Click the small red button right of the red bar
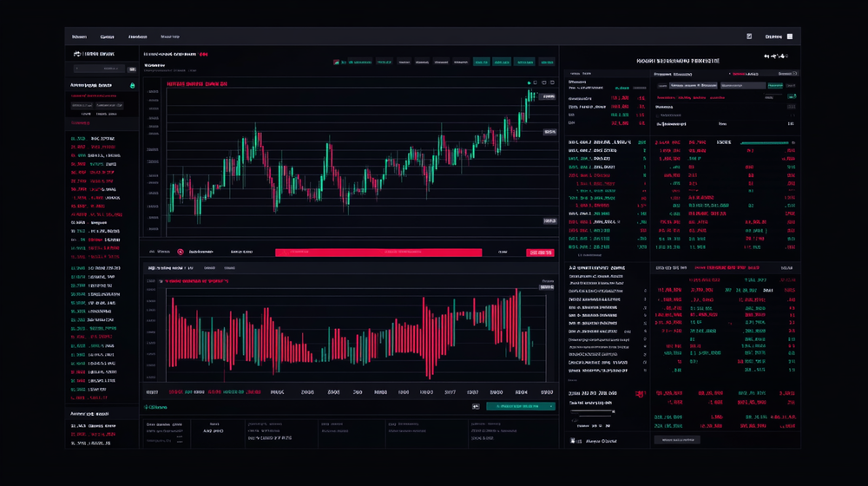The image size is (868, 486). (x=540, y=253)
